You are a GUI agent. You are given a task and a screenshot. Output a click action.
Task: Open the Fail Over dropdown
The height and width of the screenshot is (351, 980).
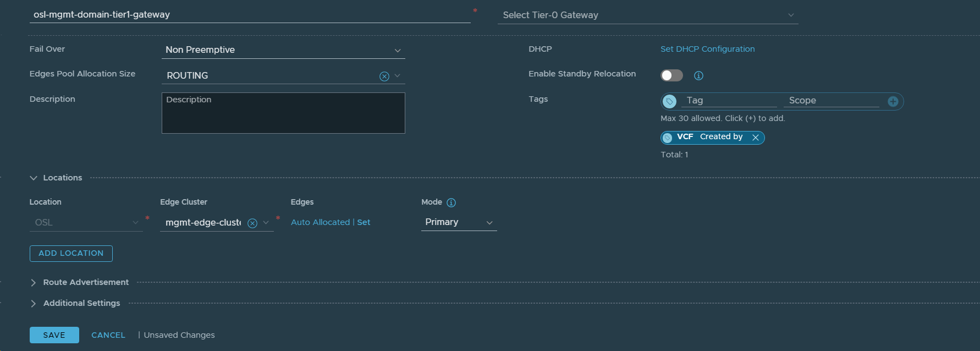click(283, 50)
